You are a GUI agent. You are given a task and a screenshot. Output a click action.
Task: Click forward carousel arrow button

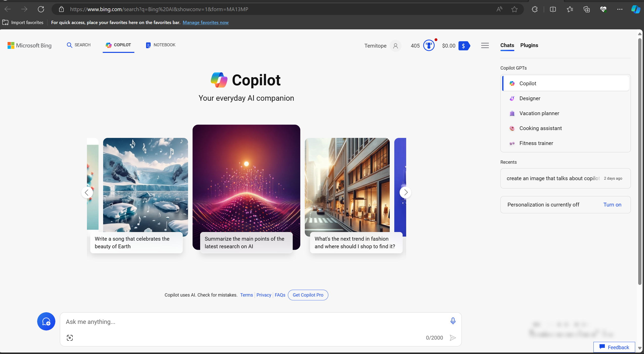[x=405, y=192]
